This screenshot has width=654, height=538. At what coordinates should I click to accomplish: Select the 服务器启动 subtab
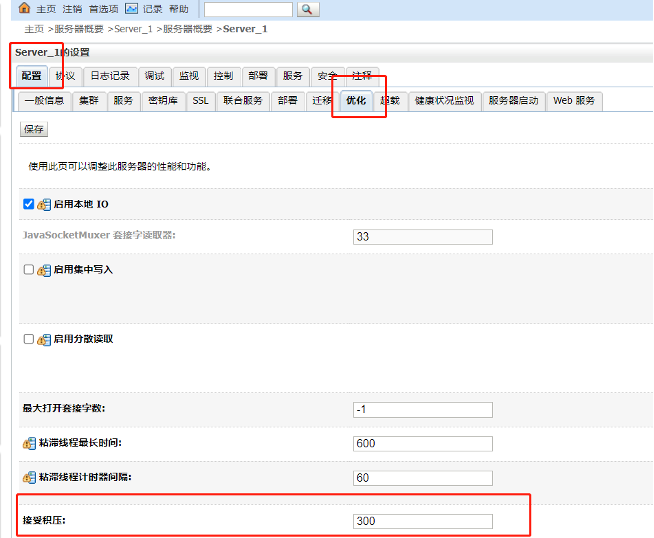pyautogui.click(x=513, y=101)
